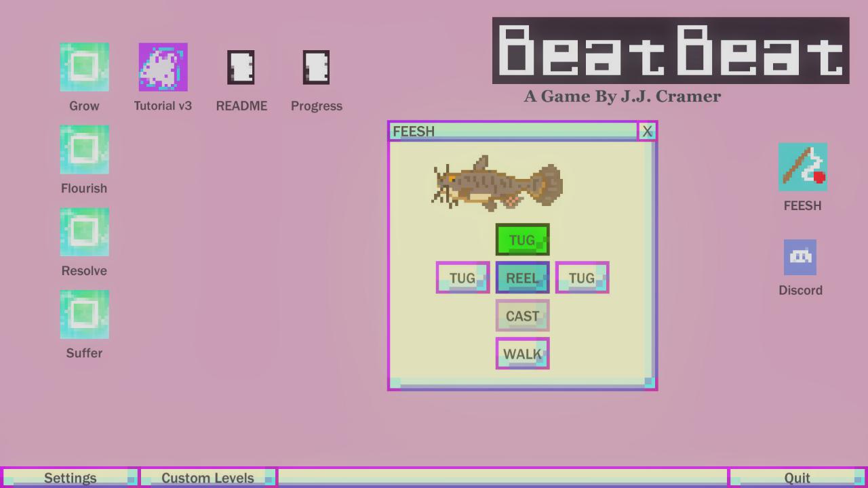Click the TUG button right of REEL
This screenshot has height=488, width=868.
tap(582, 278)
